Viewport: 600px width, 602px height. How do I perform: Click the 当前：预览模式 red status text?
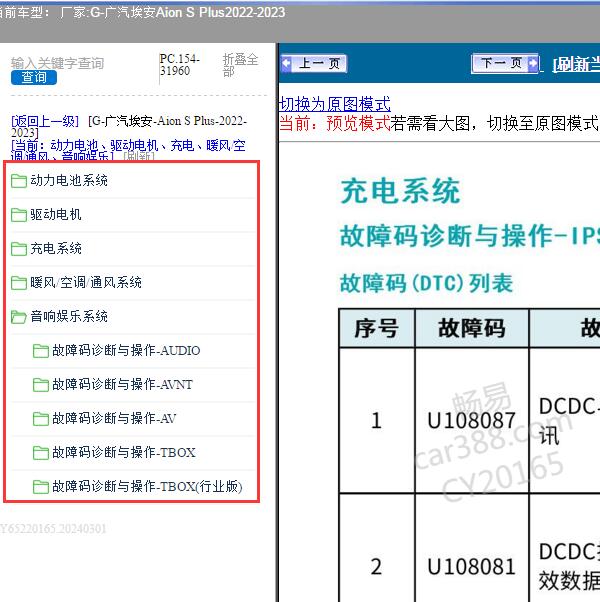[335, 123]
